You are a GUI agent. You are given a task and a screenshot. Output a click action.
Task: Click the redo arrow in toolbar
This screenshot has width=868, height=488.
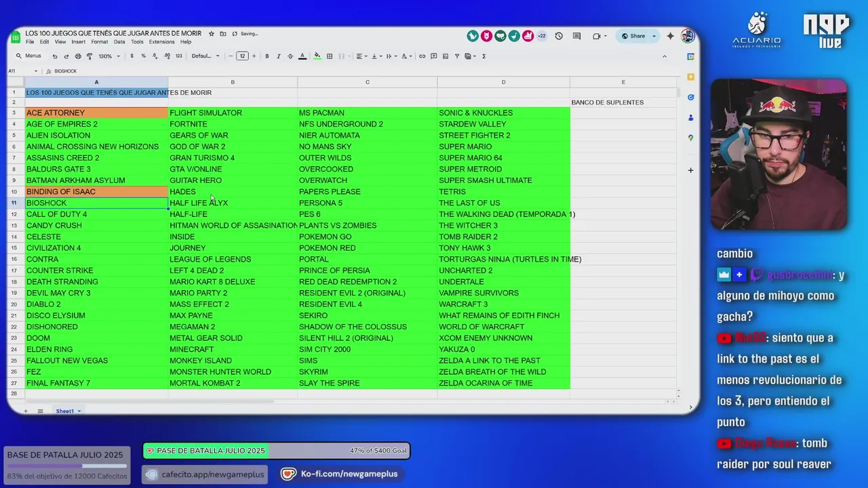click(66, 56)
